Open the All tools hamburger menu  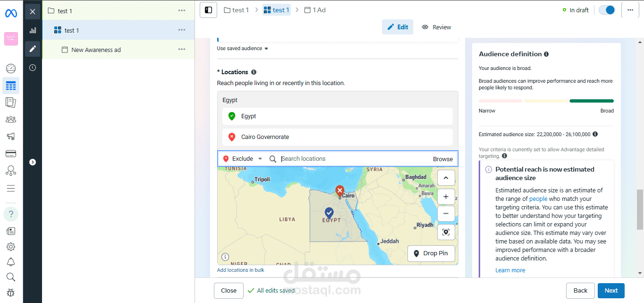click(11, 188)
